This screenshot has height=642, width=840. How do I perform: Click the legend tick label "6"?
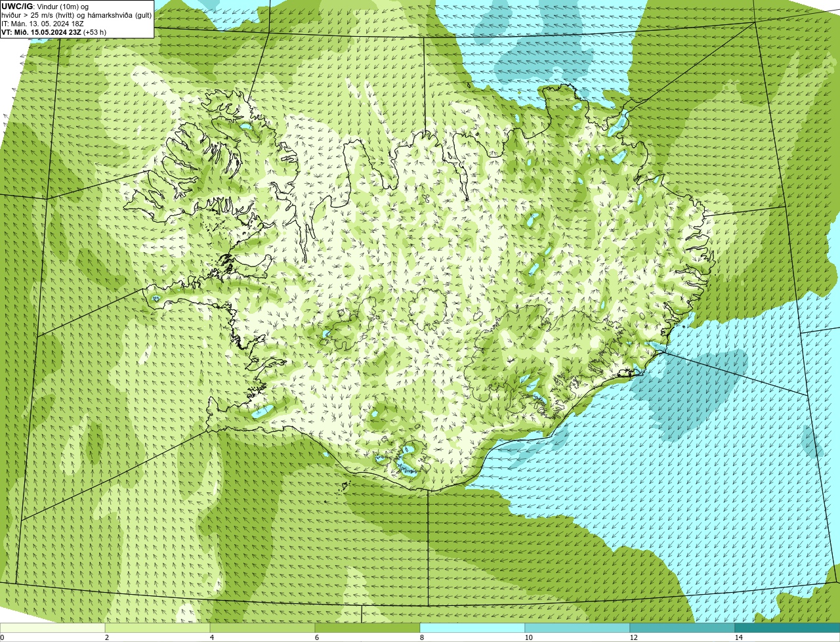pyautogui.click(x=316, y=637)
